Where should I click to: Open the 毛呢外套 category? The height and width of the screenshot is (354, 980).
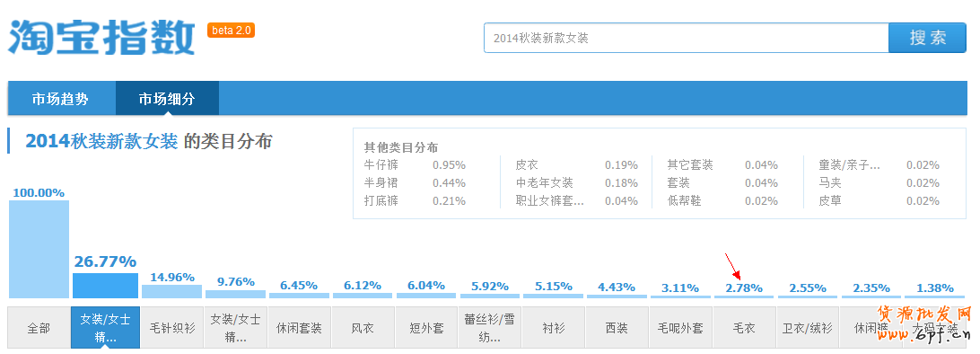click(680, 328)
